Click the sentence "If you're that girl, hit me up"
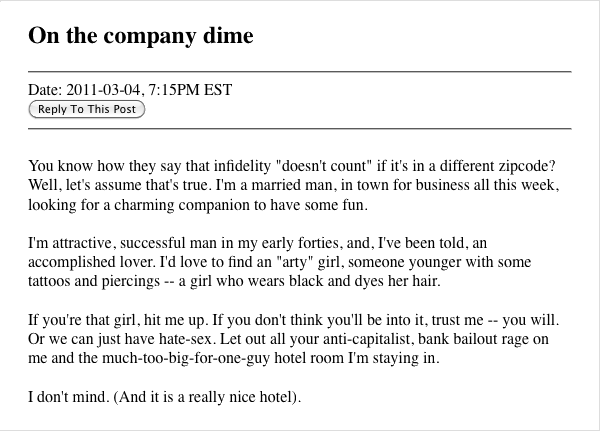This screenshot has height=431, width=600. click(116, 320)
